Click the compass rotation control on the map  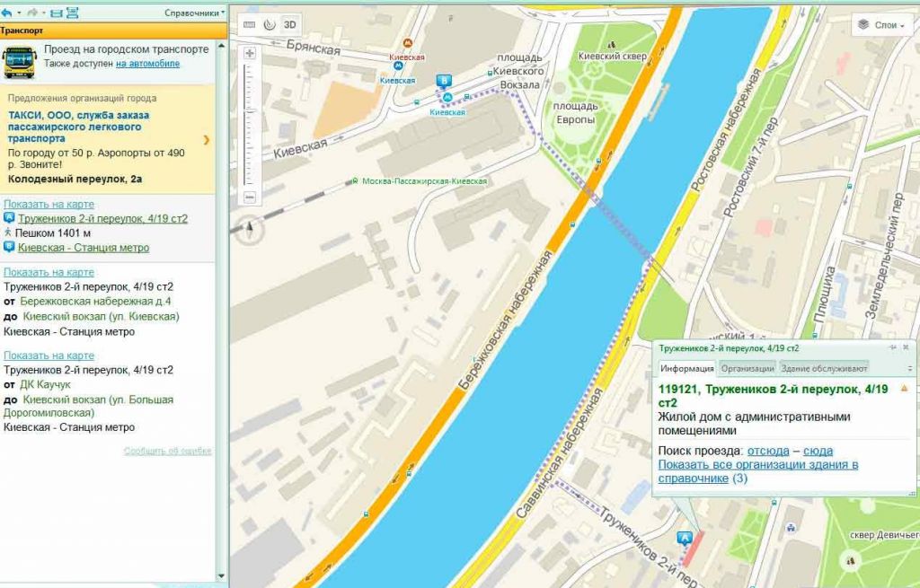click(x=250, y=227)
